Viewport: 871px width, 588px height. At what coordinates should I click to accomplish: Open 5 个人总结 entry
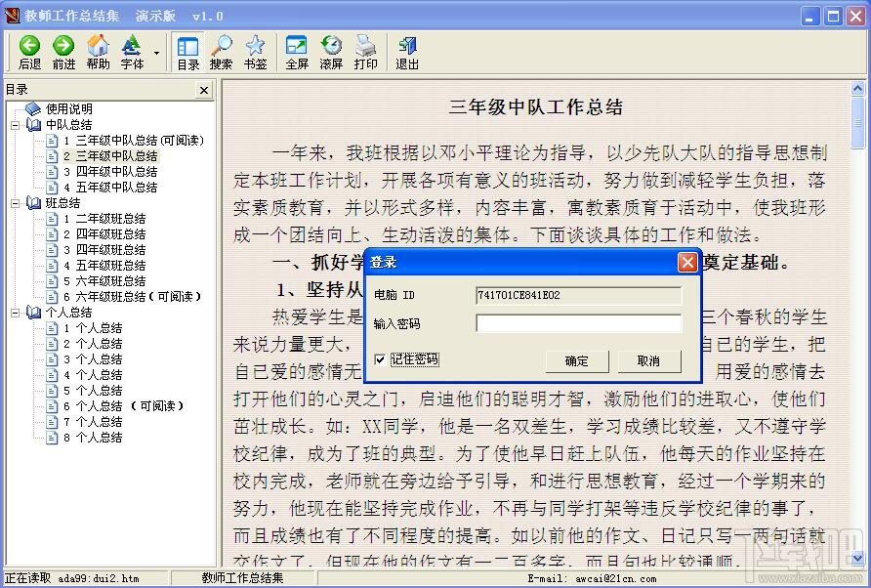tap(93, 390)
